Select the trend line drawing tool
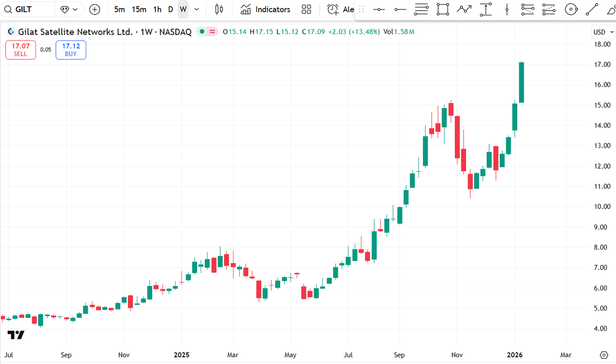This screenshot has height=364, width=616. [x=592, y=9]
